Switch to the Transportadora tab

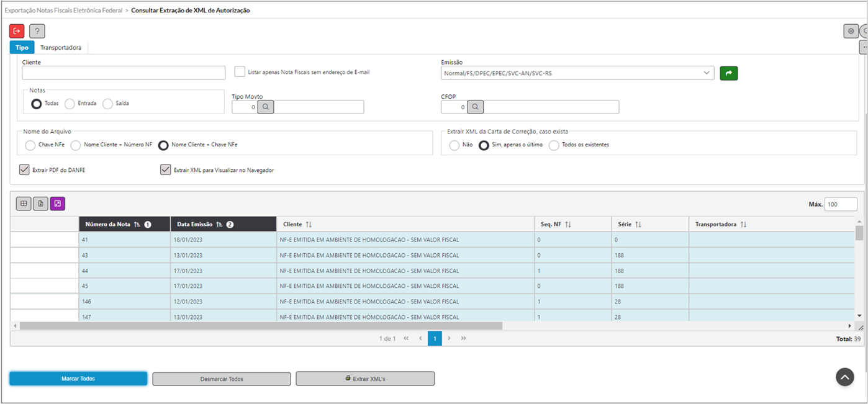(x=60, y=48)
